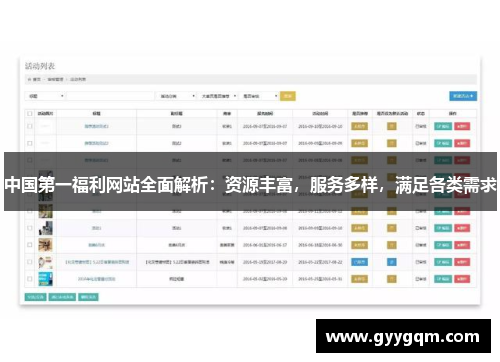Tick the select-all checkbox in table header

[30, 114]
